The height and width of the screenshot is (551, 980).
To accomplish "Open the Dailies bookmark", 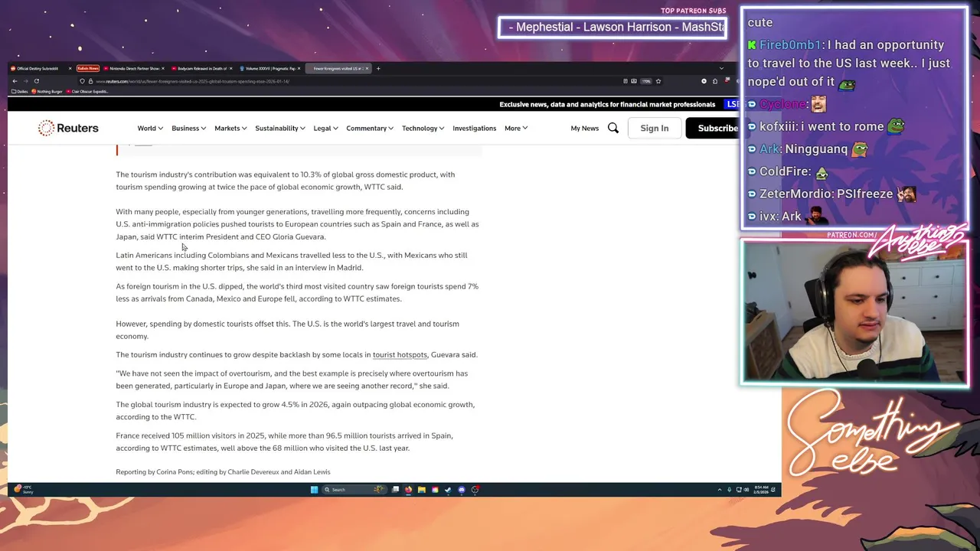I will (x=20, y=92).
